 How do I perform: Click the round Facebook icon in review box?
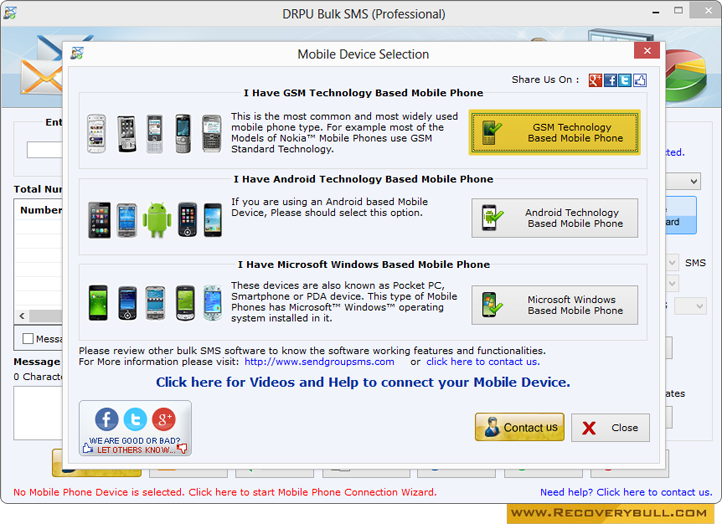[106, 419]
